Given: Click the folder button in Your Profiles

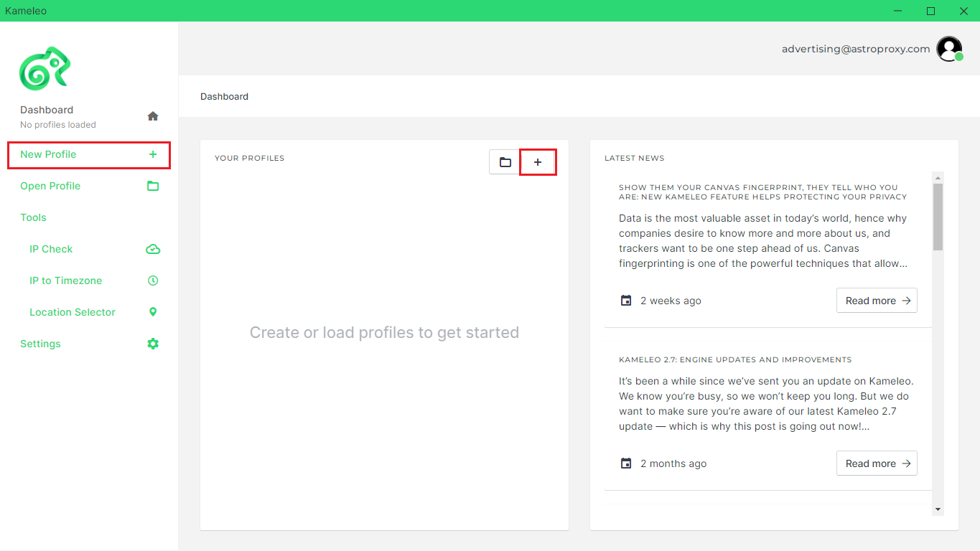Looking at the screenshot, I should (x=505, y=162).
